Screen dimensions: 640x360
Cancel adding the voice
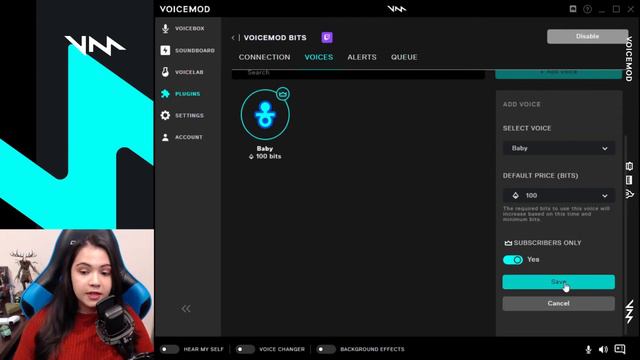pos(558,304)
